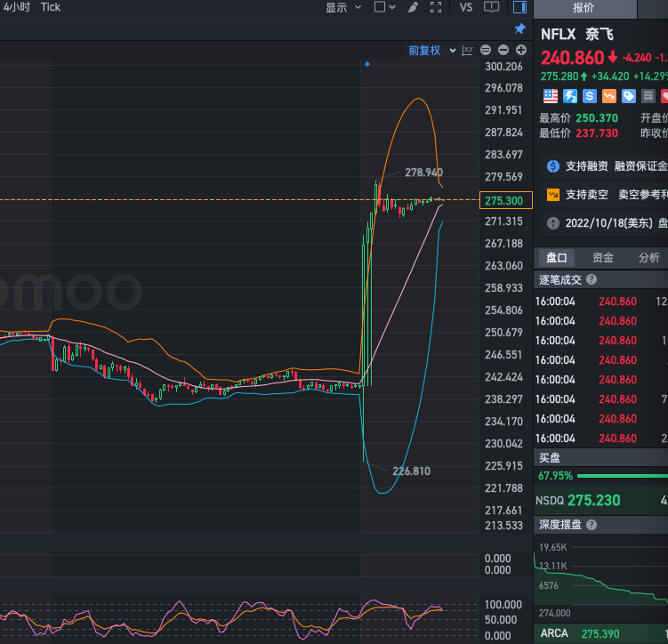
Task: Click the 275.280 after-hours price
Action: 559,76
